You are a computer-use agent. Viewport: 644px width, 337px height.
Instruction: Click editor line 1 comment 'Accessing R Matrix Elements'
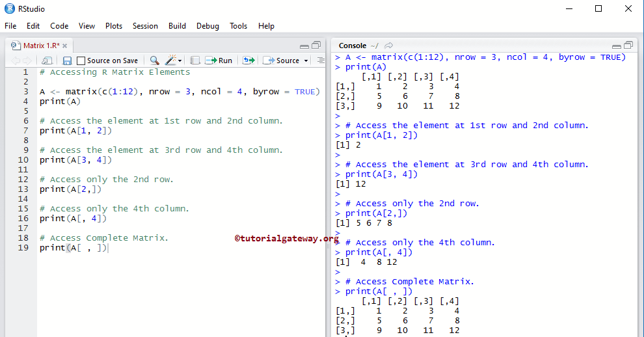point(115,72)
